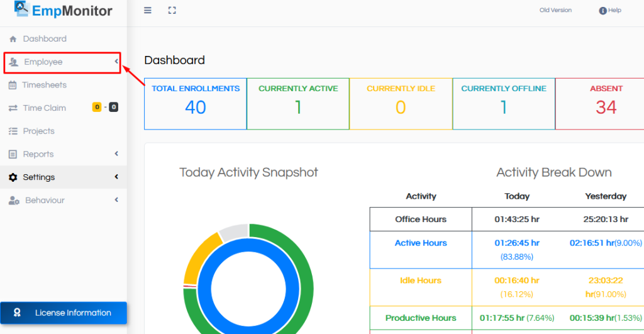The width and height of the screenshot is (644, 334).
Task: Click the 01:26:45 hr Active Hours value
Action: [x=517, y=243]
